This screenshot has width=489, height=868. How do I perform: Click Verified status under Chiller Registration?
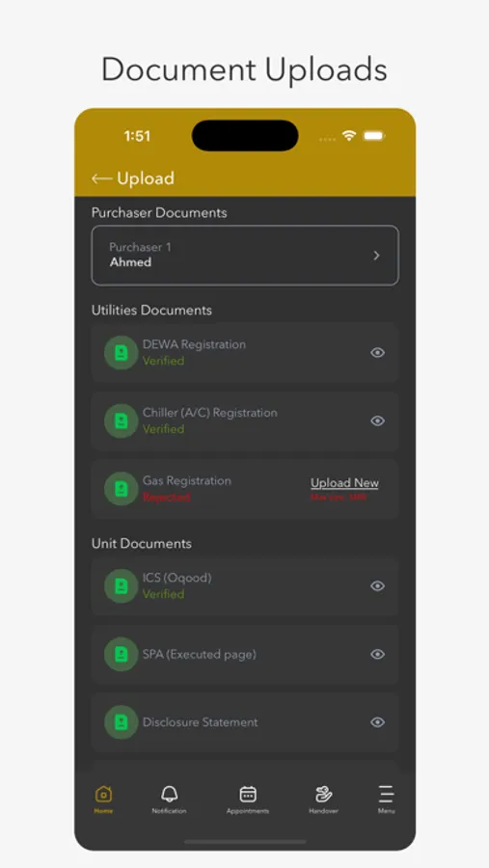(163, 429)
